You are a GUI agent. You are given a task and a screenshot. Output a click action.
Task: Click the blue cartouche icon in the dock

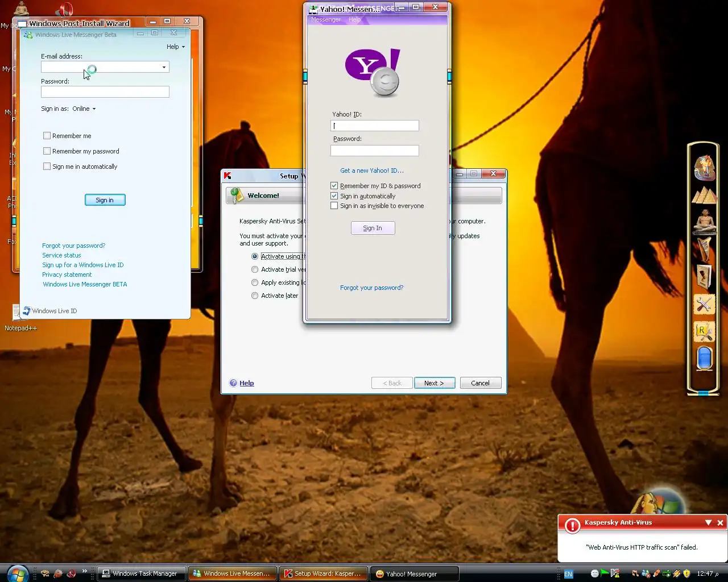(704, 359)
